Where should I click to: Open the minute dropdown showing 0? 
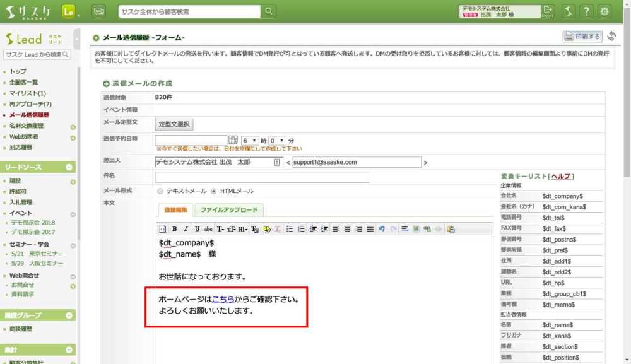(x=278, y=140)
